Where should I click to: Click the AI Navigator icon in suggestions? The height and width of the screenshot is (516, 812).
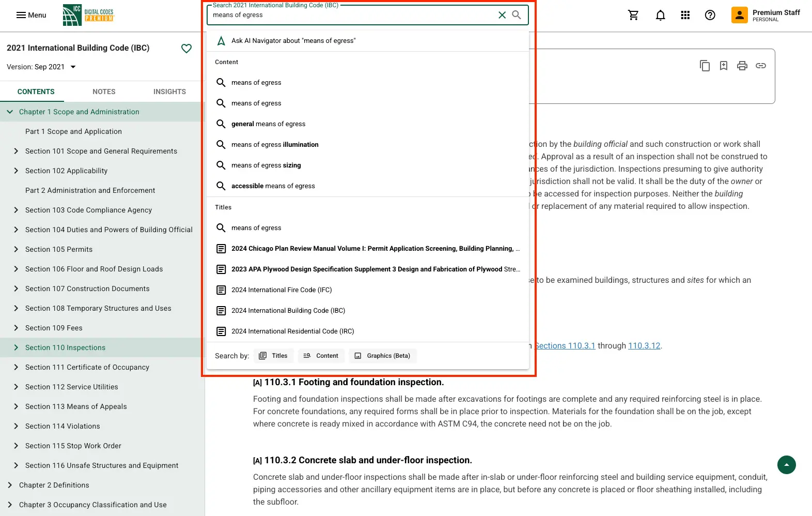coord(221,41)
